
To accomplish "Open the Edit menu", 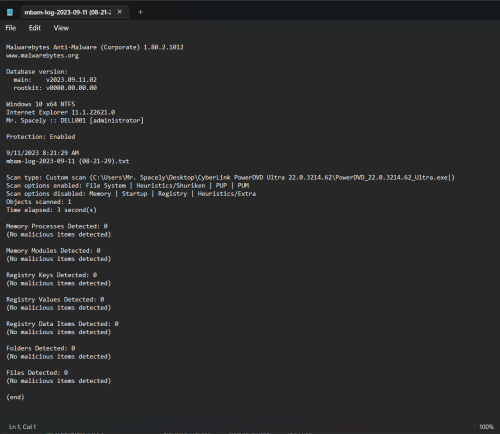I will (35, 28).
